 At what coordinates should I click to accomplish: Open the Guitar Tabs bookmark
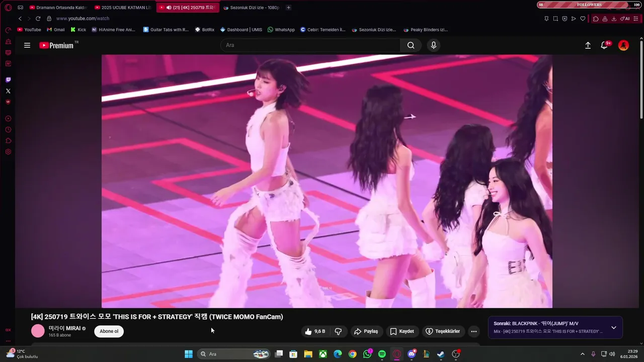166,30
